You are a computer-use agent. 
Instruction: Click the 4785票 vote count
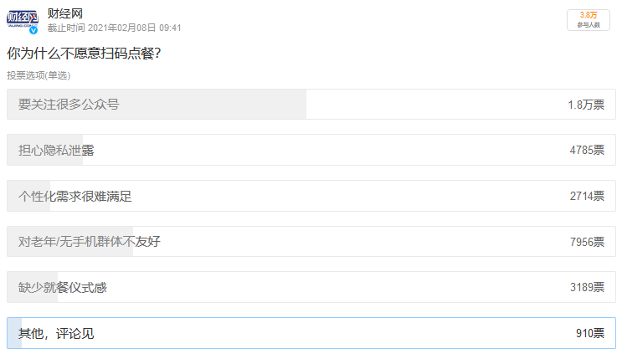pos(587,151)
